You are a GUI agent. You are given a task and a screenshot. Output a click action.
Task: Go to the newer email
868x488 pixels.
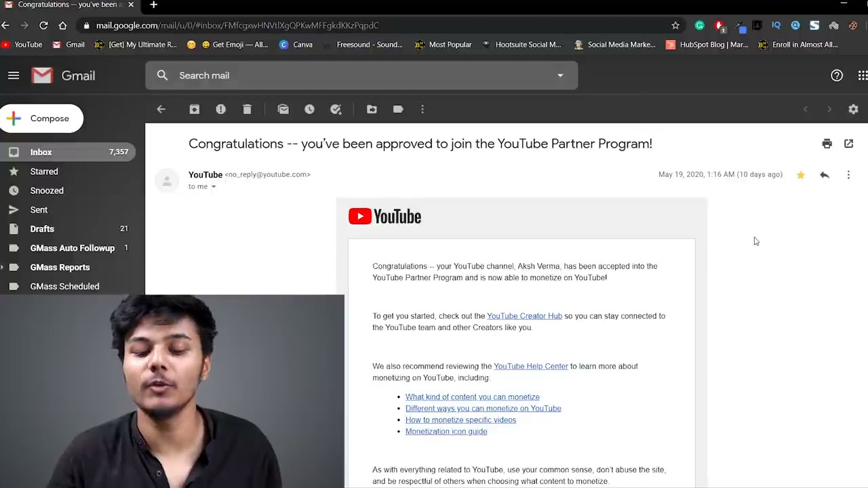pos(806,109)
